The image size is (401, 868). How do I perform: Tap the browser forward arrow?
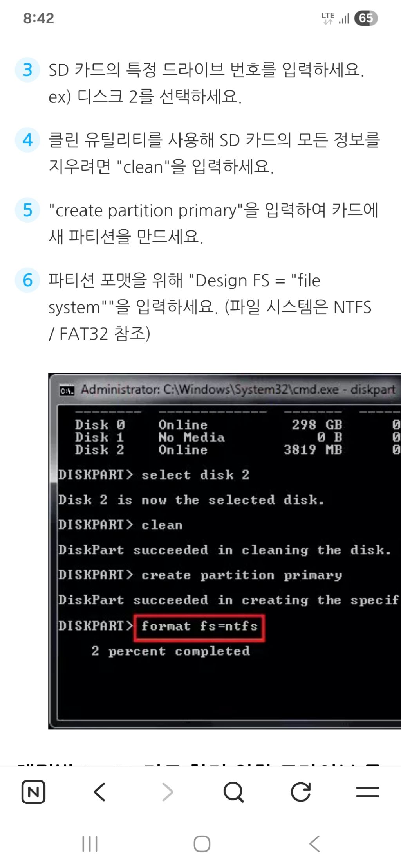167,792
